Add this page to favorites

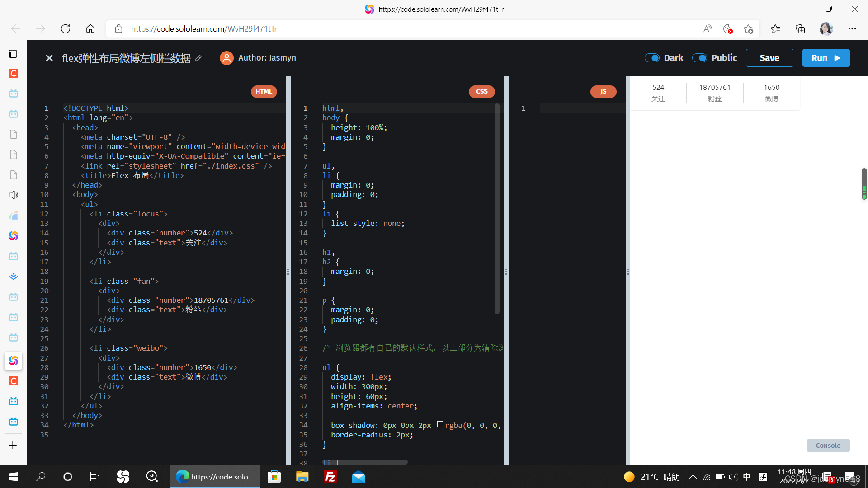[x=748, y=29]
